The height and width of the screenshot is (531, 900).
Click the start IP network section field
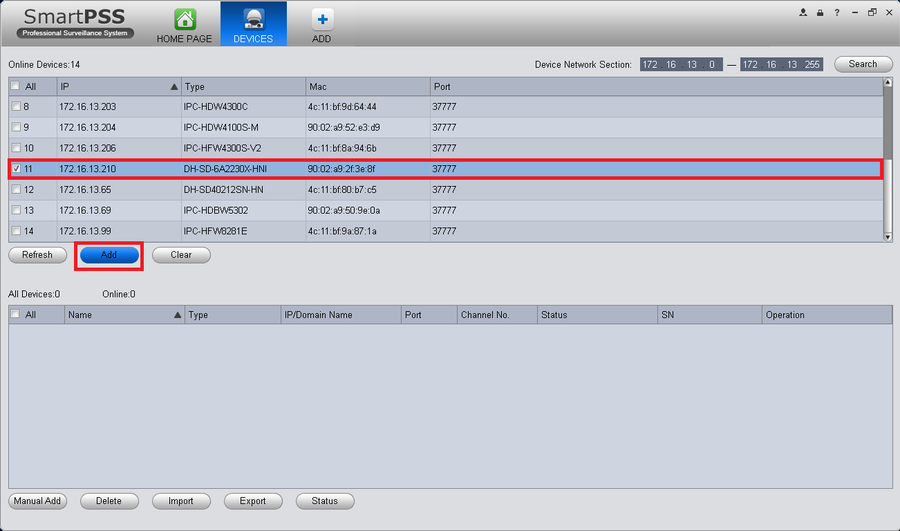click(x=681, y=64)
